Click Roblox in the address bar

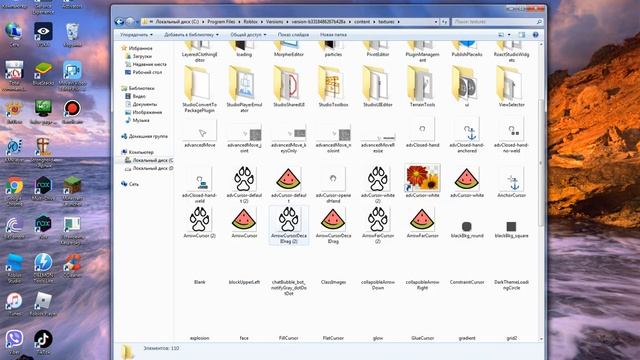pyautogui.click(x=250, y=22)
